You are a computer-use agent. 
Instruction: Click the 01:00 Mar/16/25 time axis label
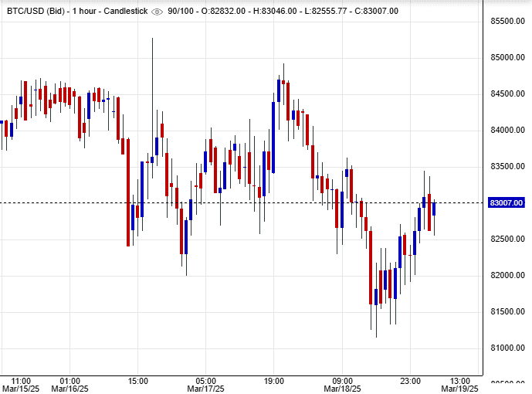coord(69,385)
